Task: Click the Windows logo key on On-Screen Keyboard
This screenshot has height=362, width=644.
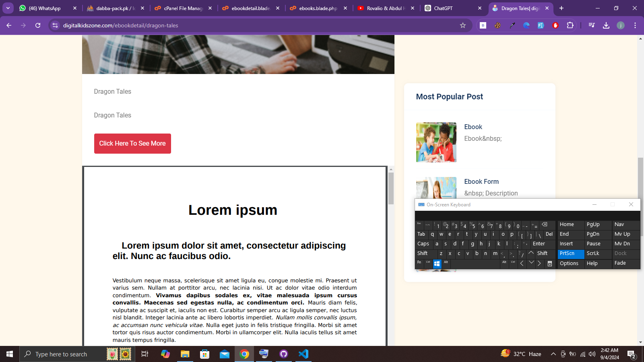Action: [437, 264]
